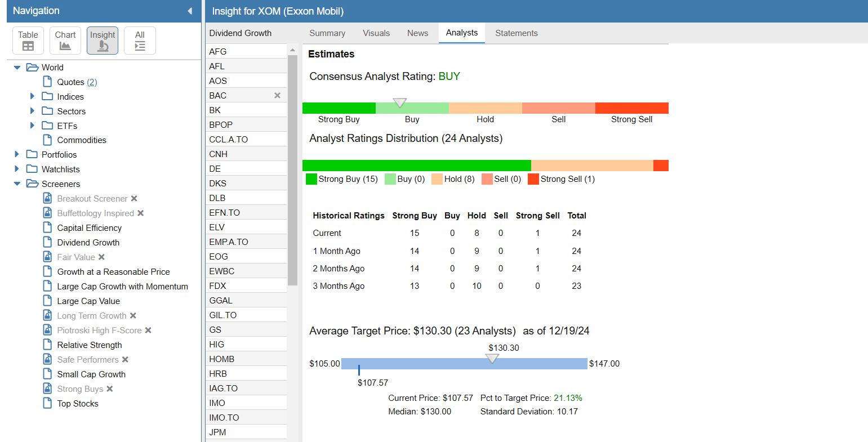The width and height of the screenshot is (868, 442).
Task: Open Quotes (2) link
Action: [77, 82]
